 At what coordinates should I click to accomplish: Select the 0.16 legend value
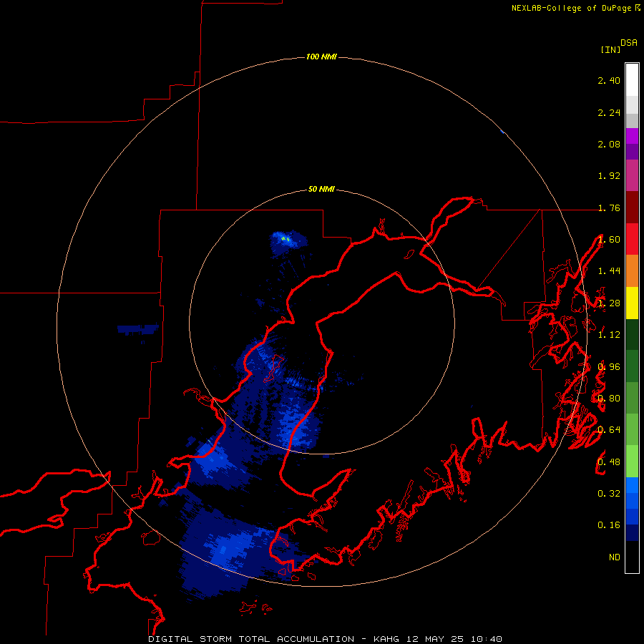609,525
